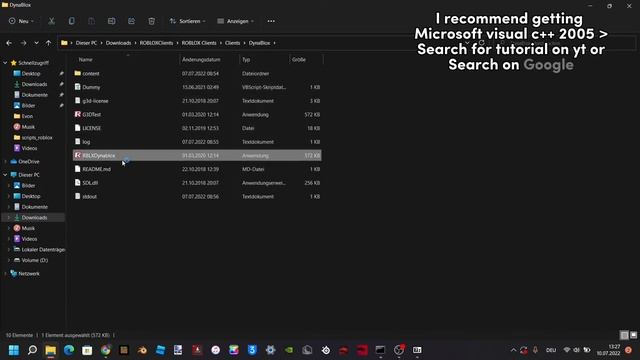Image resolution: width=640 pixels, height=360 pixels.
Task: Click the Downloads breadcrumb
Action: point(118,43)
